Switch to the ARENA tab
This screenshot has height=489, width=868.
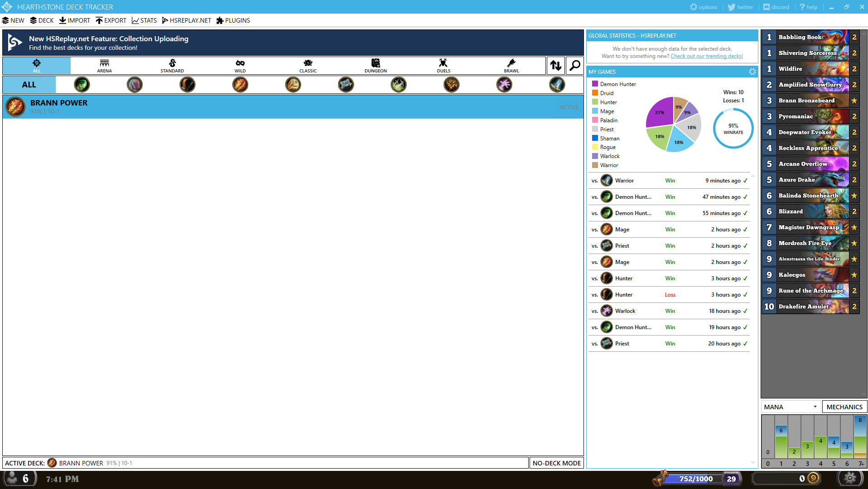tap(104, 66)
